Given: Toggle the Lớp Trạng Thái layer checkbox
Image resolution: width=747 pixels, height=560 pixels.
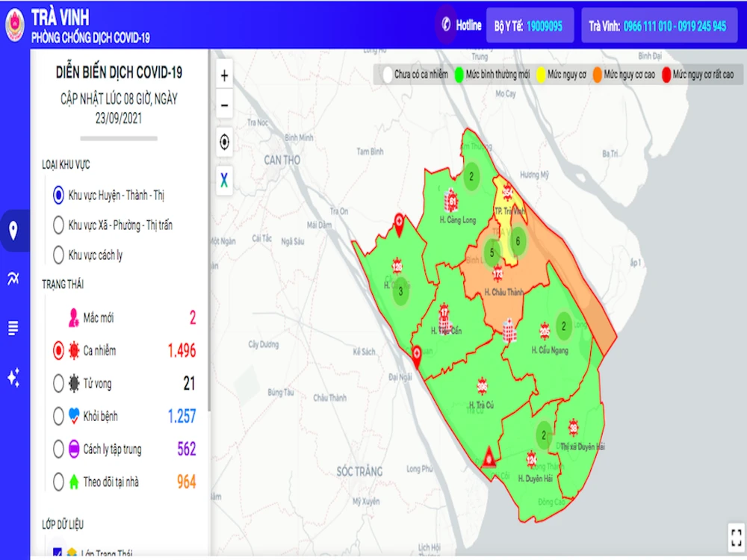Looking at the screenshot, I should (x=58, y=553).
